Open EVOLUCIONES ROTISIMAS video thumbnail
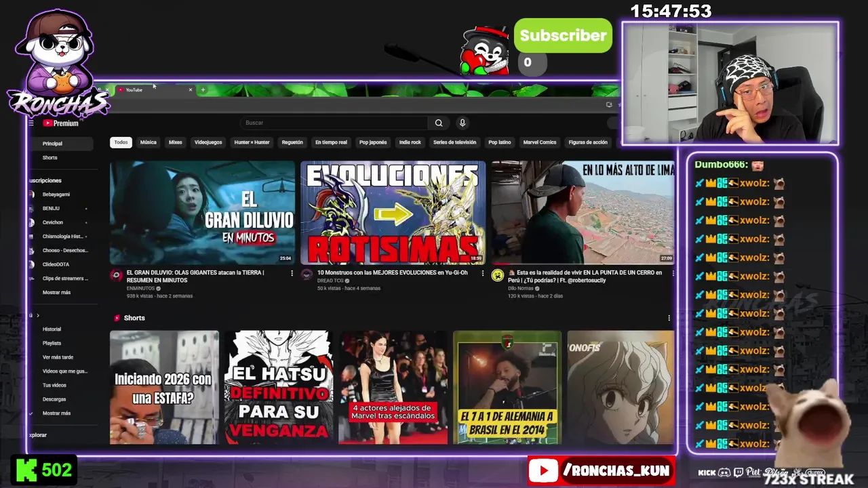868x488 pixels. 393,212
